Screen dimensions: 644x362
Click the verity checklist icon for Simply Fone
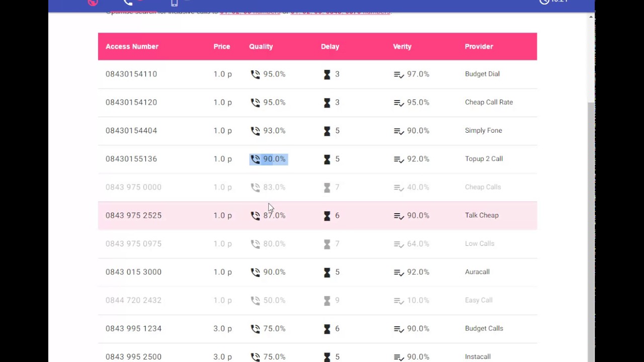(x=398, y=131)
